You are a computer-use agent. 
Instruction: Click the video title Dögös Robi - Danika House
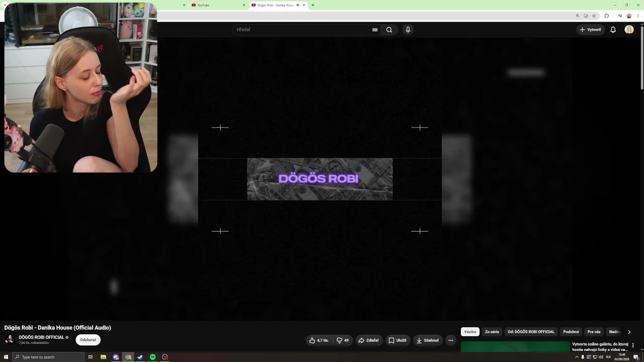pos(58,328)
